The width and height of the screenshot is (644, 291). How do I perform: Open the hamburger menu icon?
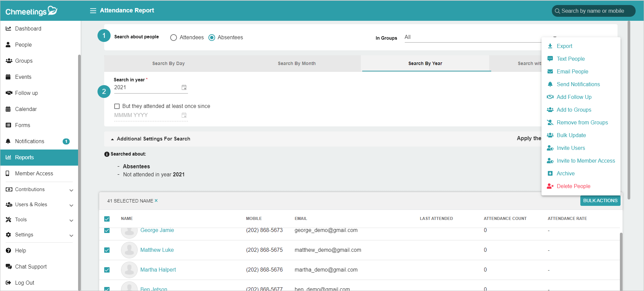[x=93, y=11]
